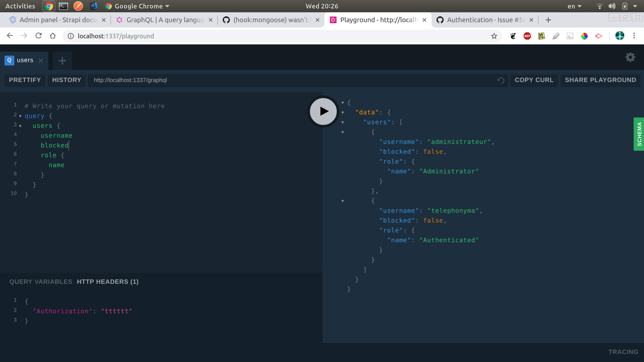Switch to the HTTP HEADERS (1) tab

click(x=108, y=282)
